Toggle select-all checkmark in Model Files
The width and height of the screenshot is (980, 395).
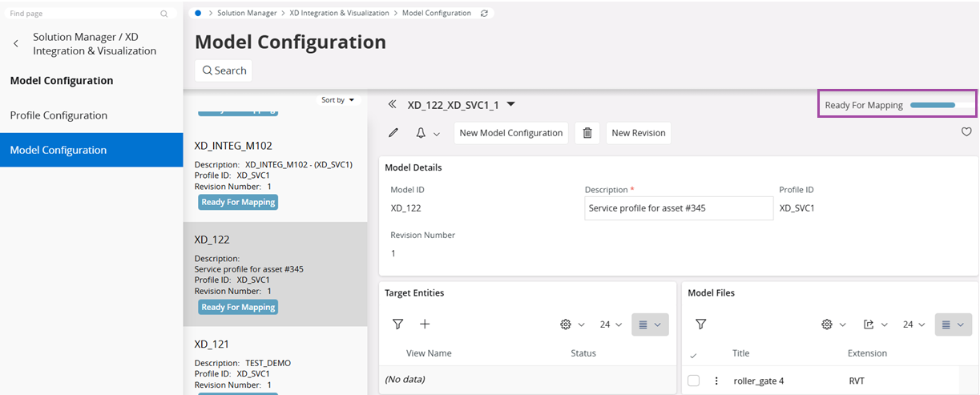tap(693, 354)
